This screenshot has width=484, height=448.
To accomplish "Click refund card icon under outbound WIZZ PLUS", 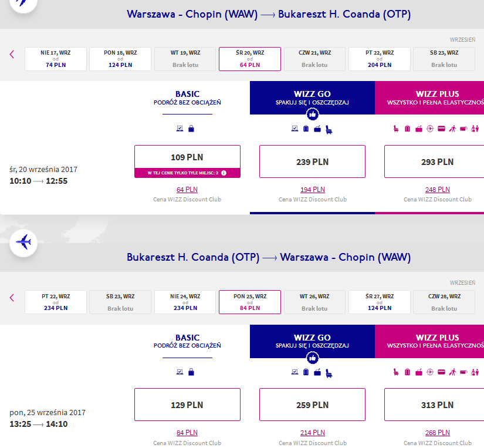I will [441, 129].
